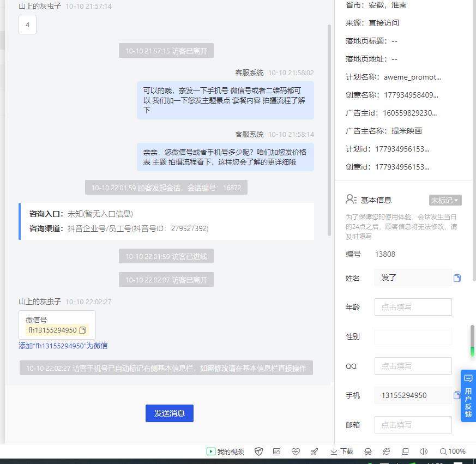
Task: Click the rocket speed-up icon
Action: pyautogui.click(x=315, y=451)
